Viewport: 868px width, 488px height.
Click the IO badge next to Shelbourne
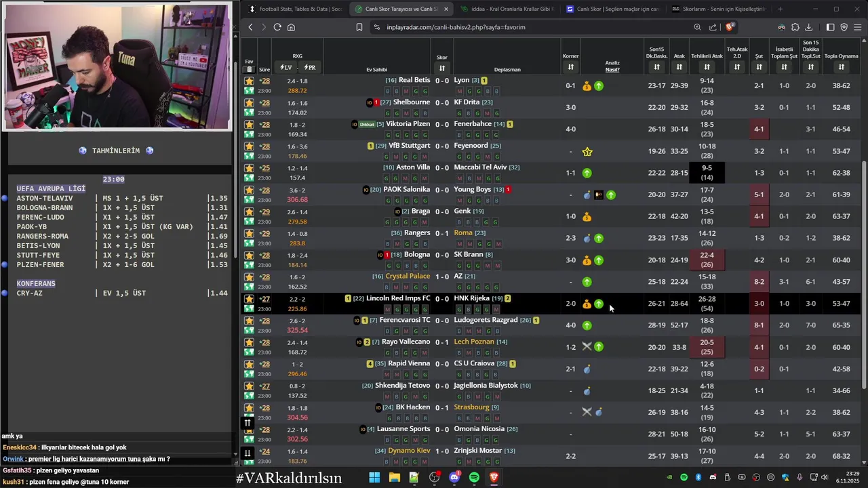coord(370,103)
